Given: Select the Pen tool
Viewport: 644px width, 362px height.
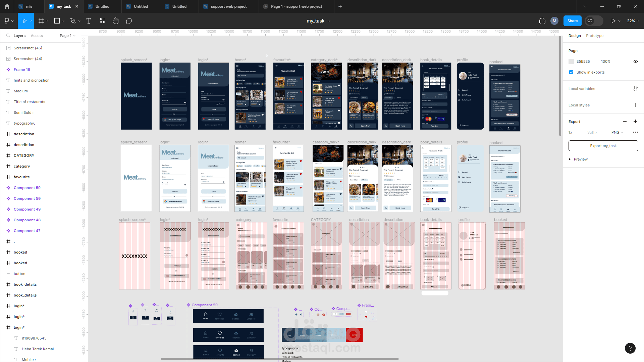Looking at the screenshot, I should (73, 21).
